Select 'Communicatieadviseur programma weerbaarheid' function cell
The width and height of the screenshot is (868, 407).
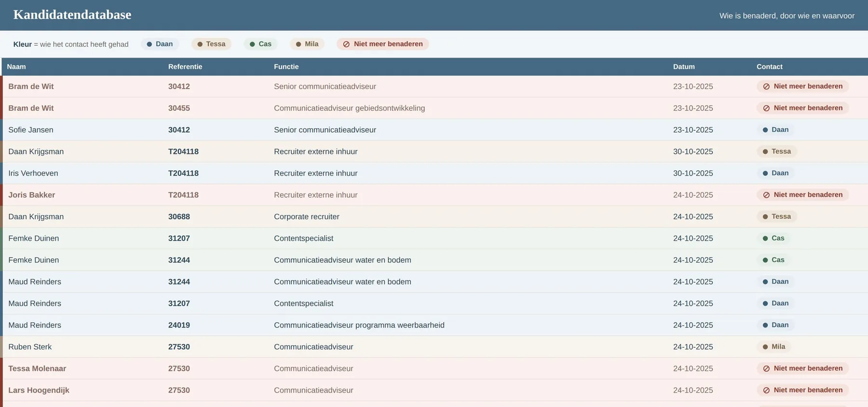coord(359,325)
